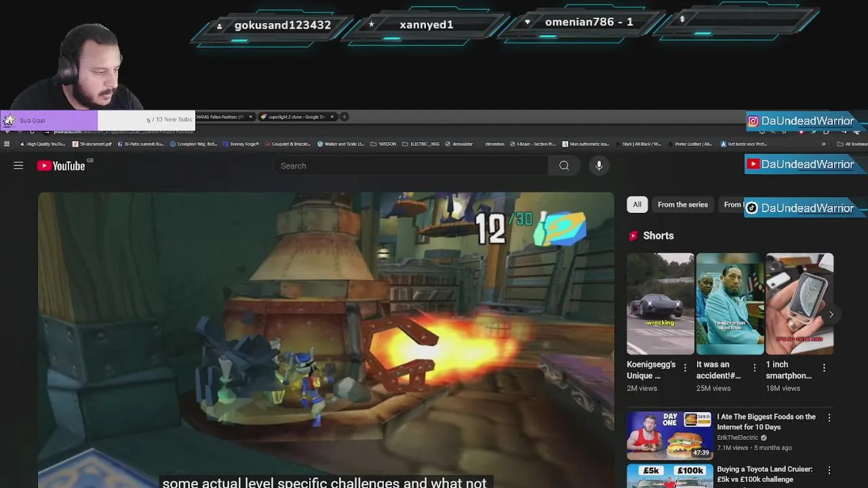Open Koenigsegg short thumbnail
This screenshot has height=488, width=868.
660,304
